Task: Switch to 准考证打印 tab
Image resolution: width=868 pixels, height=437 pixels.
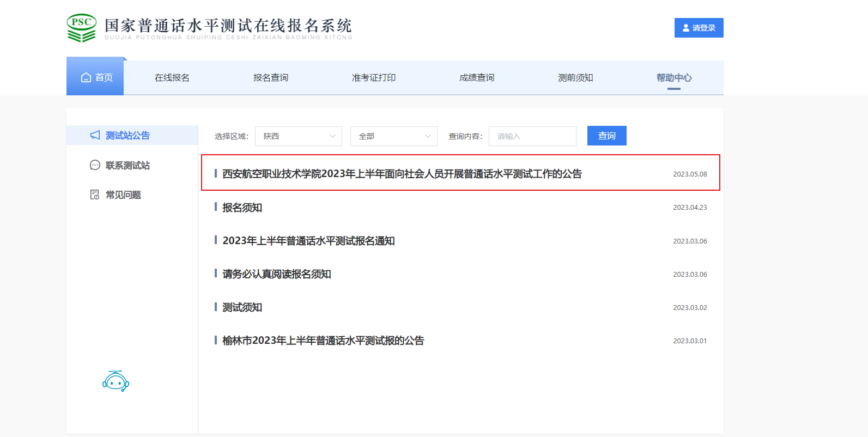Action: 374,78
